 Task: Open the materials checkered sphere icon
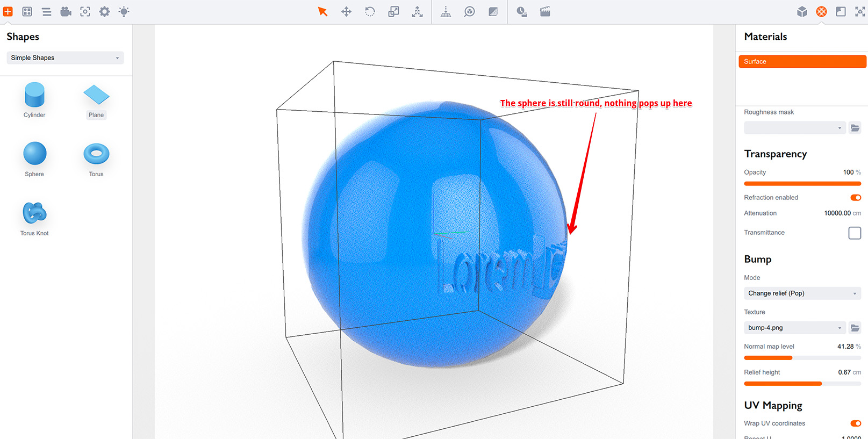click(821, 12)
